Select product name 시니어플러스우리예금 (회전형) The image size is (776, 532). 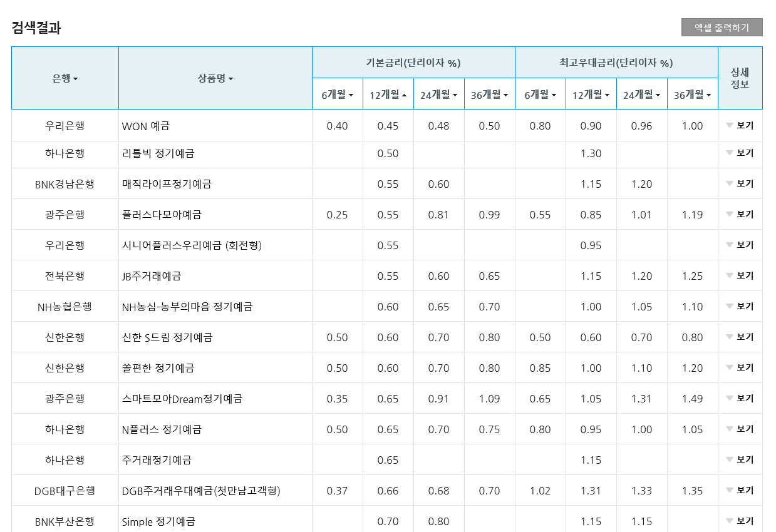click(192, 245)
